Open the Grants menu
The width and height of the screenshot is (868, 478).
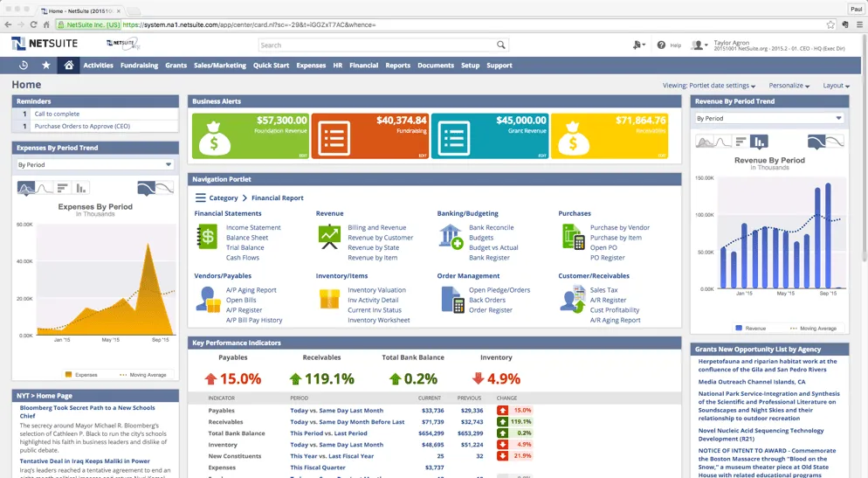[176, 66]
